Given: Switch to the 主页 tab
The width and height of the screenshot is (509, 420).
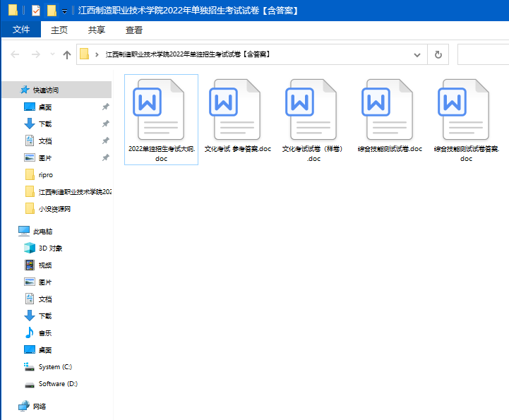Looking at the screenshot, I should click(x=59, y=30).
